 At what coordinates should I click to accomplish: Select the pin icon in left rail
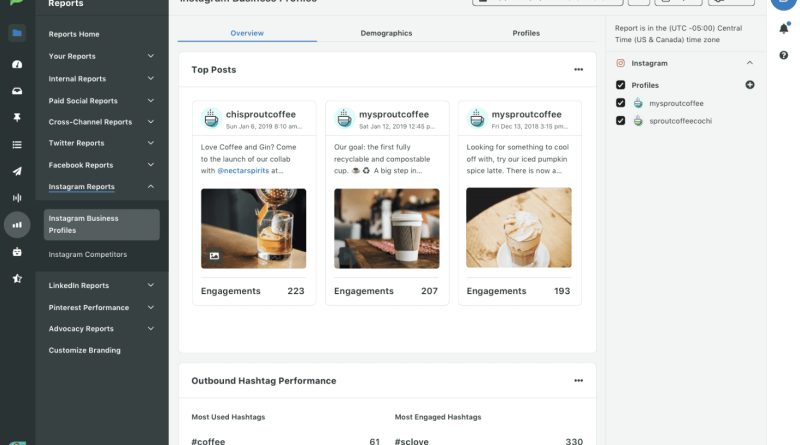(x=17, y=117)
